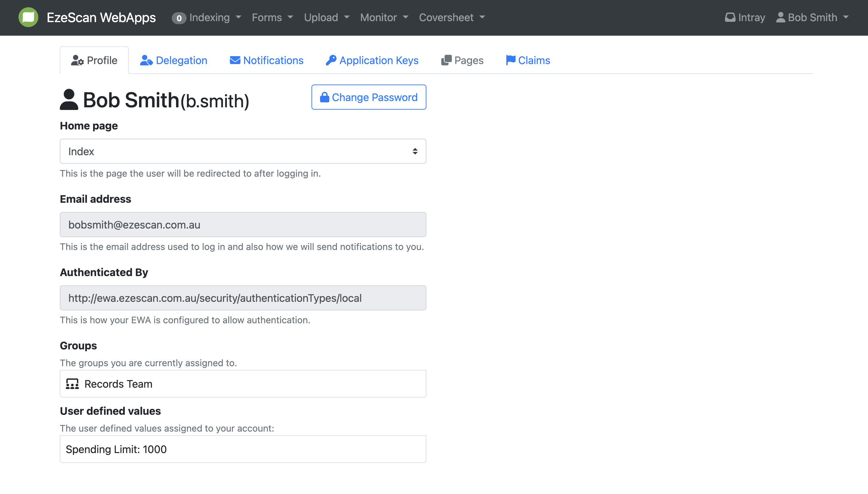Expand the Coversheet menu

tap(452, 17)
